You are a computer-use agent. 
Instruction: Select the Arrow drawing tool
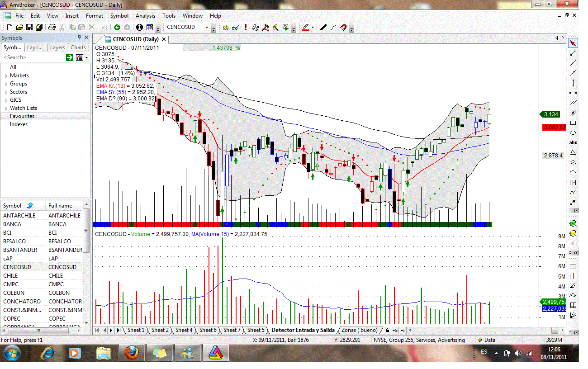573,202
